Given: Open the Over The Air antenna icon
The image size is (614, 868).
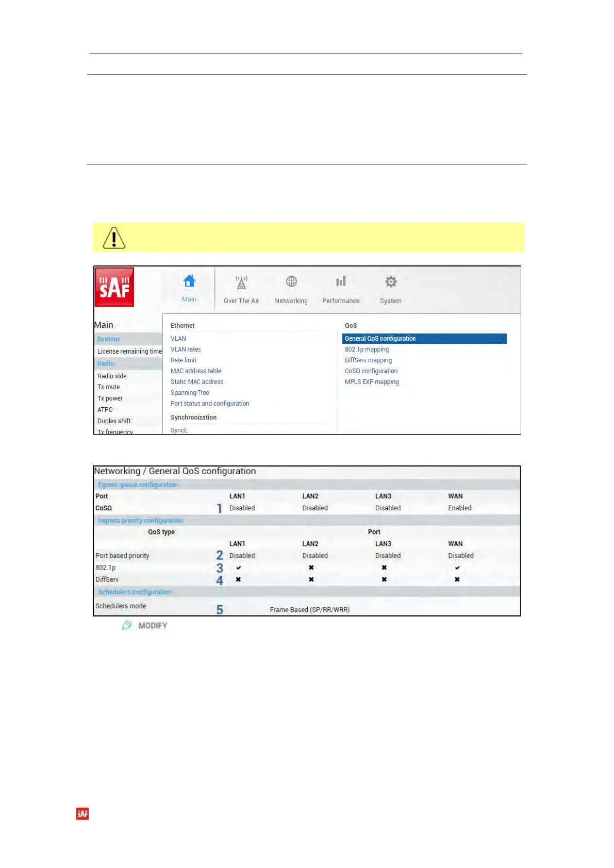Looking at the screenshot, I should coord(241,282).
